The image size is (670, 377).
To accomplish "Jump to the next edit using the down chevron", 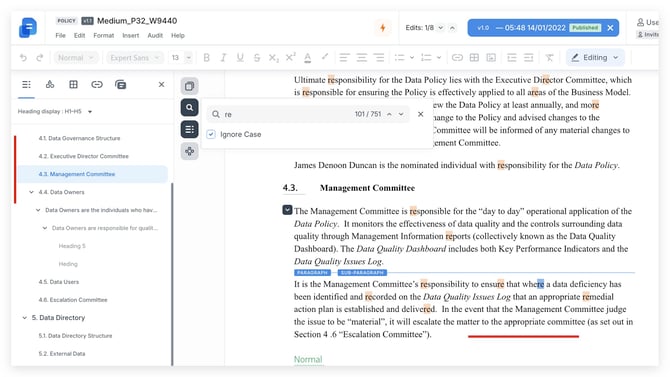I will [441, 28].
